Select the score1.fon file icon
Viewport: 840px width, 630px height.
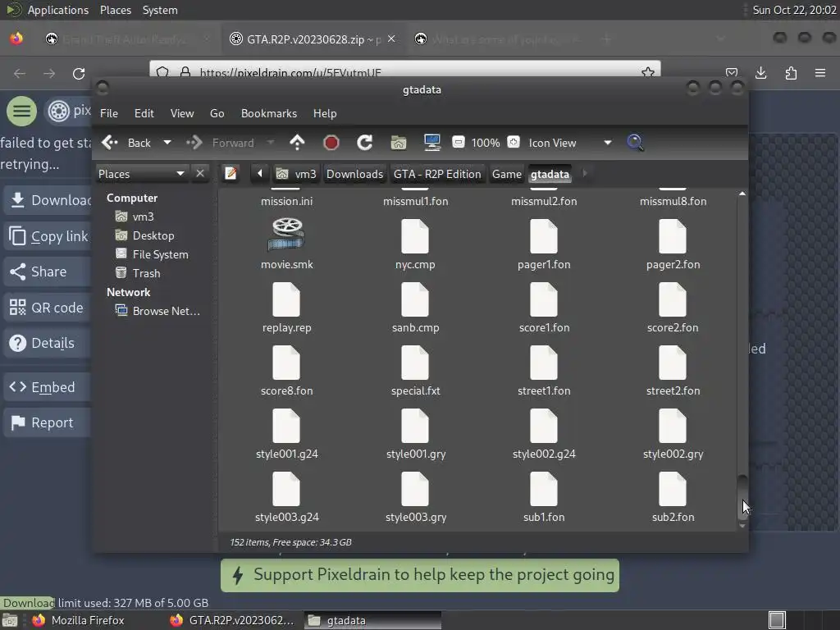click(544, 299)
